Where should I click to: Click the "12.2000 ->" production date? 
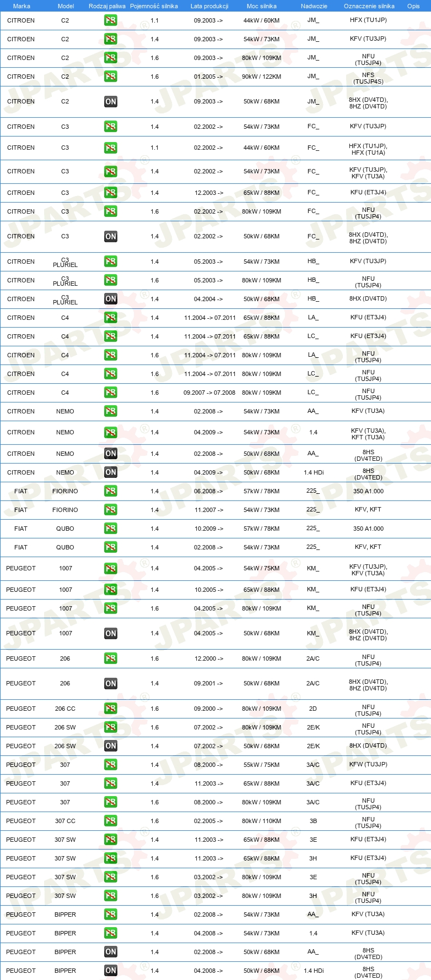click(208, 658)
